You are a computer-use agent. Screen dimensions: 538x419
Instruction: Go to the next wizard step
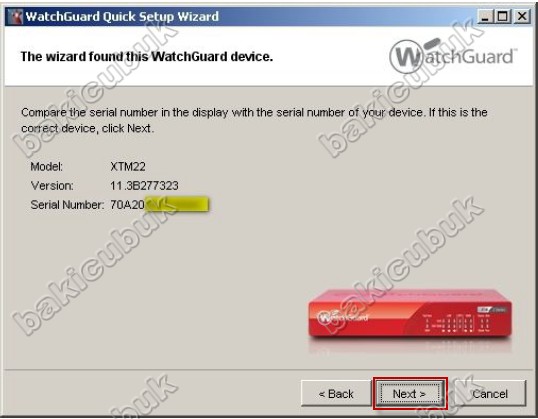pos(410,394)
